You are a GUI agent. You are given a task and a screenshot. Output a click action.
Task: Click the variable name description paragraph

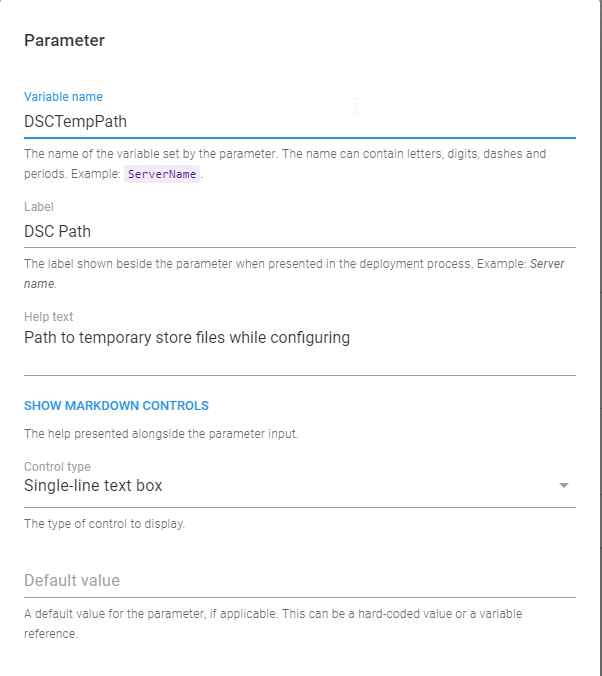point(285,155)
